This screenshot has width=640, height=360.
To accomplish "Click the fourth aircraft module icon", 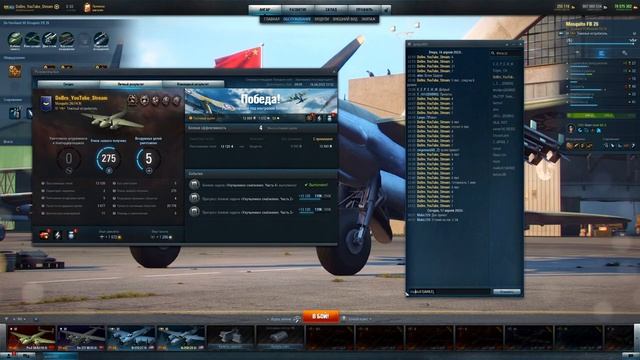I will click(67, 39).
